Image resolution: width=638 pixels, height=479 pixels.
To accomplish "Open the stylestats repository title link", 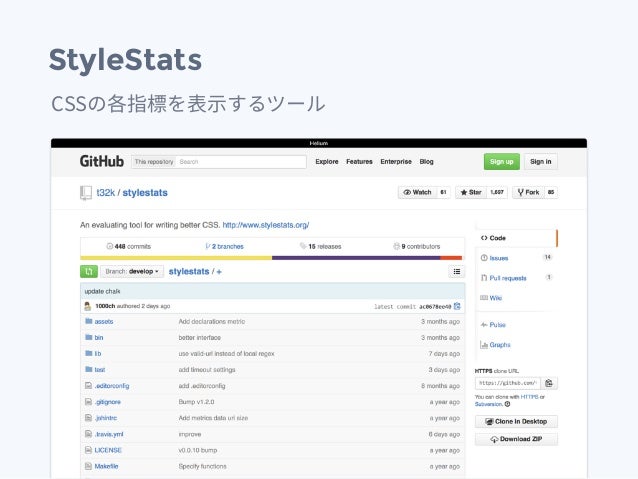I will 145,192.
